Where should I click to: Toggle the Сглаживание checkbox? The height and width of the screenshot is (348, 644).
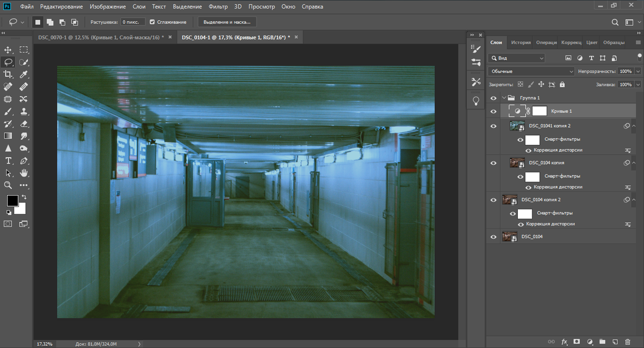[x=152, y=22]
